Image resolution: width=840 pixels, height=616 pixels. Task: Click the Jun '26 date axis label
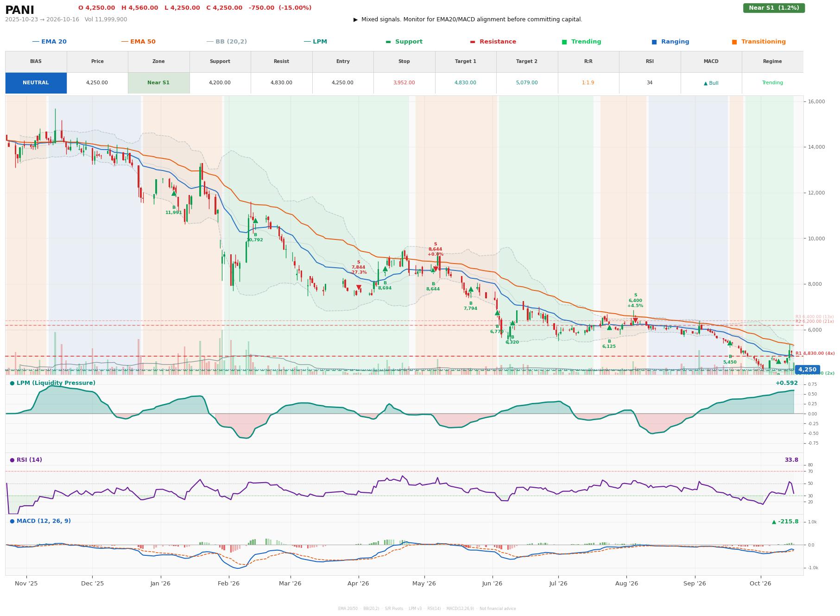point(492,584)
